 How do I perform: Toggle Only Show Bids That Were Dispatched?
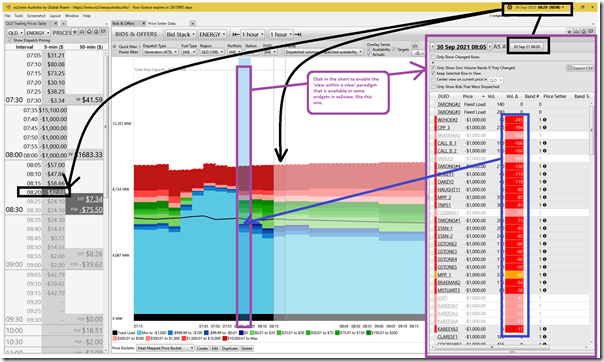pyautogui.click(x=433, y=87)
